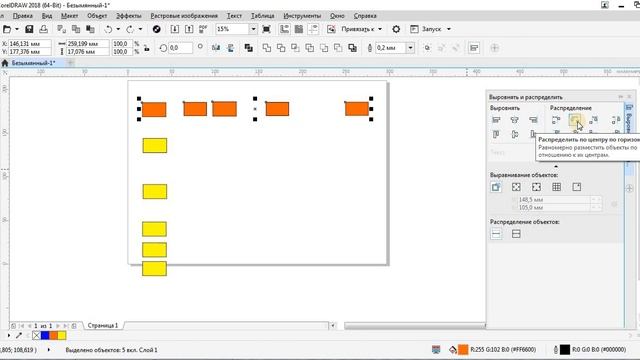Click the Save document icon
The image size is (640, 360).
point(29,29)
